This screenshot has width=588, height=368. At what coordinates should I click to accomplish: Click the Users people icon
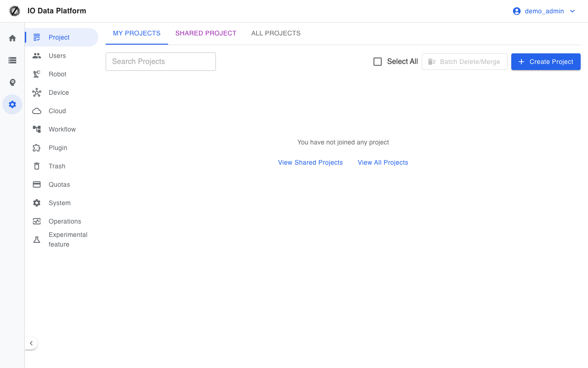37,56
